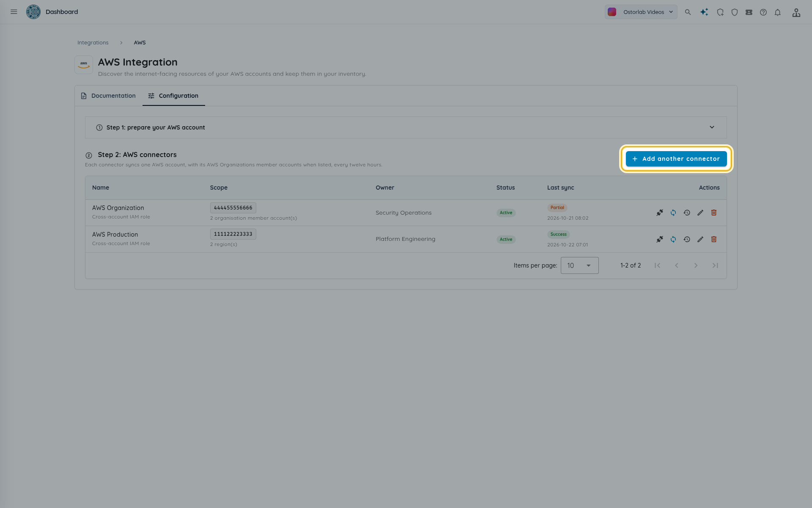Image resolution: width=812 pixels, height=508 pixels.
Task: Click the AWS breadcrumb item
Action: click(x=140, y=43)
